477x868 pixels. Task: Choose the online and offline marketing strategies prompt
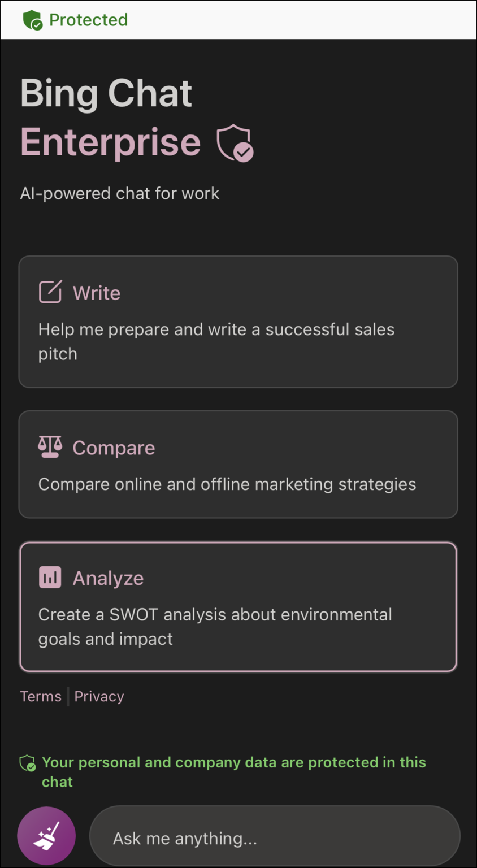227,484
